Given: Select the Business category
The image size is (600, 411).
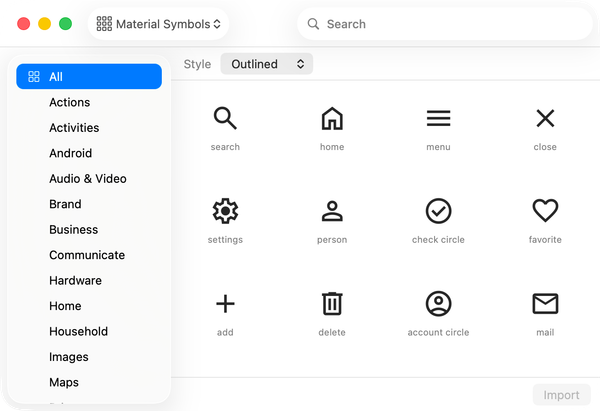Looking at the screenshot, I should [x=89, y=230].
